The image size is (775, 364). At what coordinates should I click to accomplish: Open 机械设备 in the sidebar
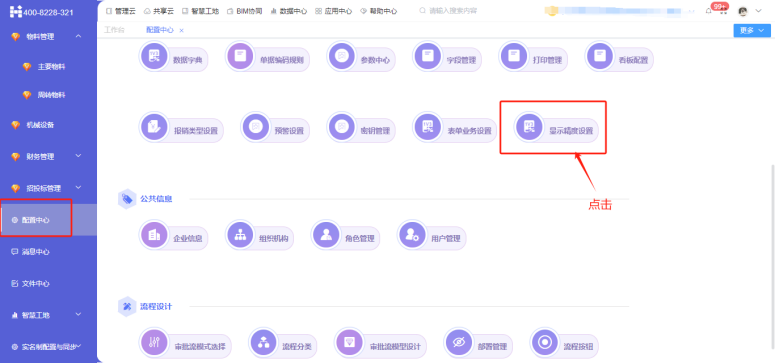point(40,125)
